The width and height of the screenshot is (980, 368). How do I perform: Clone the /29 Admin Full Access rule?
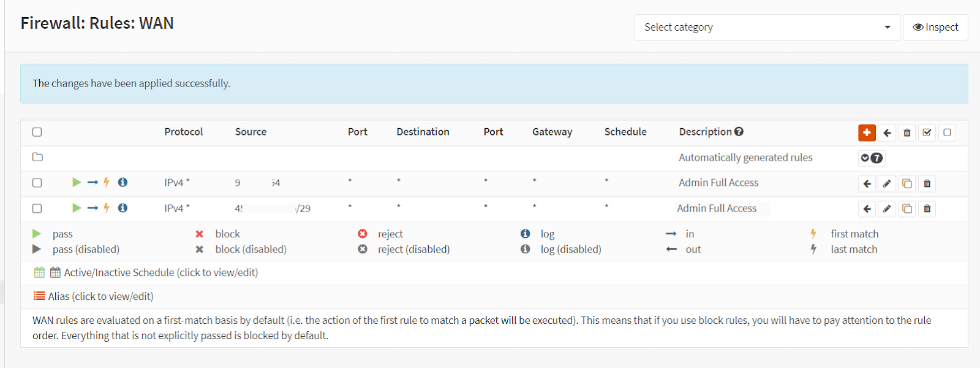pyautogui.click(x=907, y=209)
